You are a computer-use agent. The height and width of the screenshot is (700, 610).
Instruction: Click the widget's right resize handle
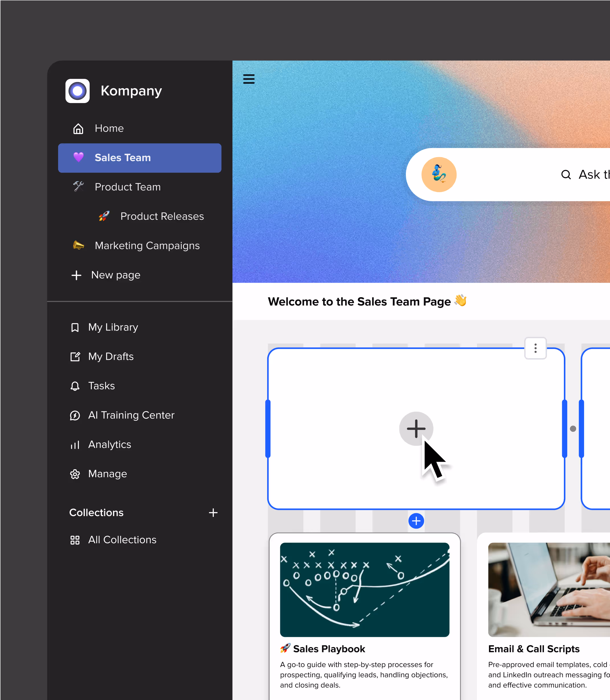click(564, 428)
